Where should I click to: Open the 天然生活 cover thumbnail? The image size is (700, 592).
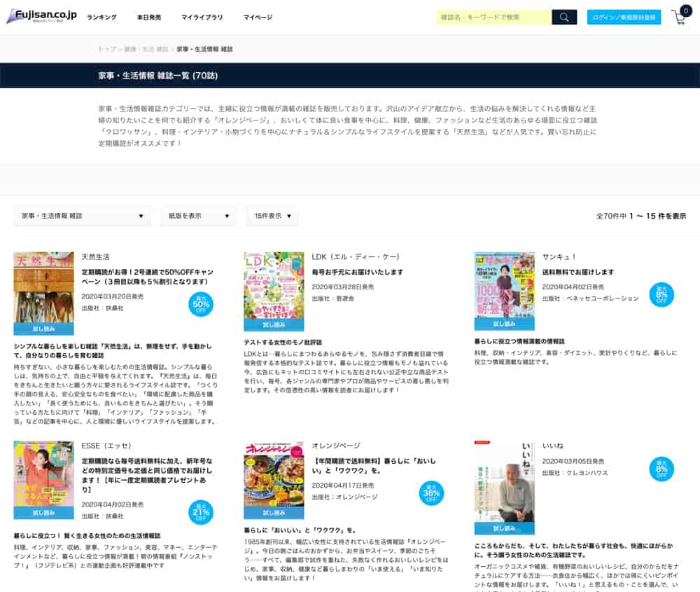[x=43, y=288]
